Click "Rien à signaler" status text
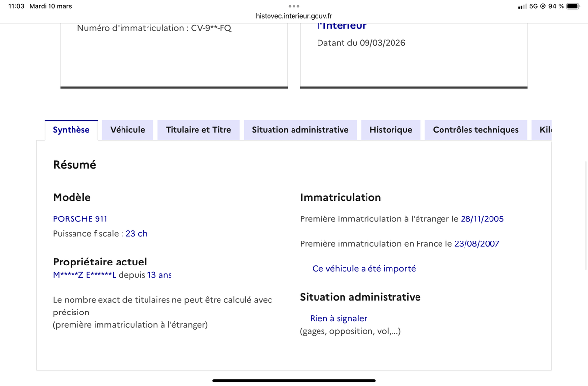Screen dimensions: 588x386 click(339, 319)
